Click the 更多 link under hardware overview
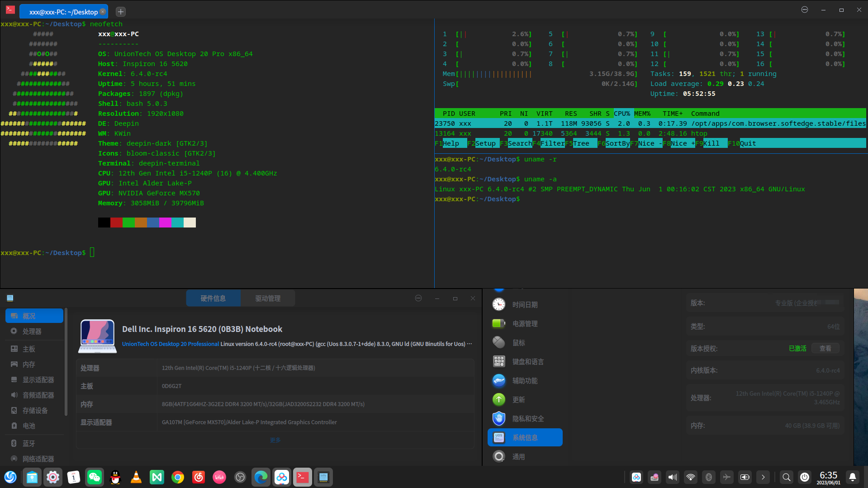 [x=275, y=440]
